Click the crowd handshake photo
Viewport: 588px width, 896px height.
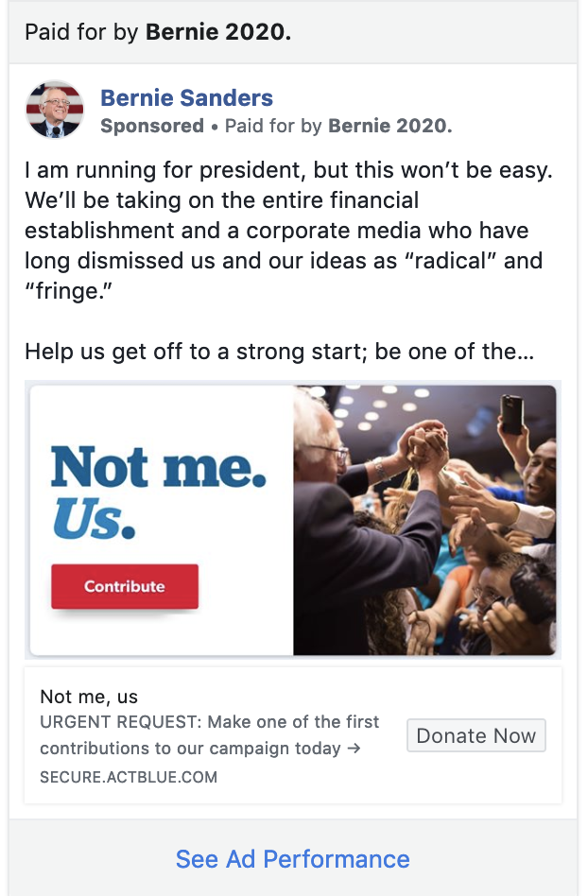pos(424,520)
